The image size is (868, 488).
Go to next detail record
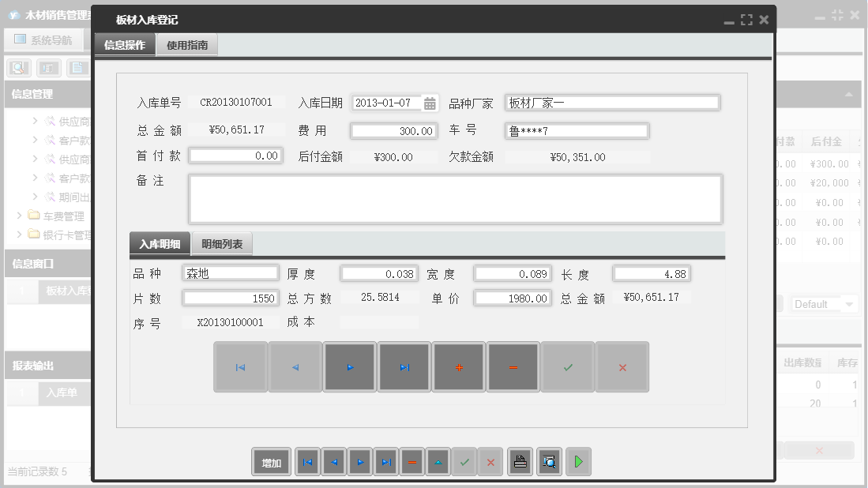349,366
